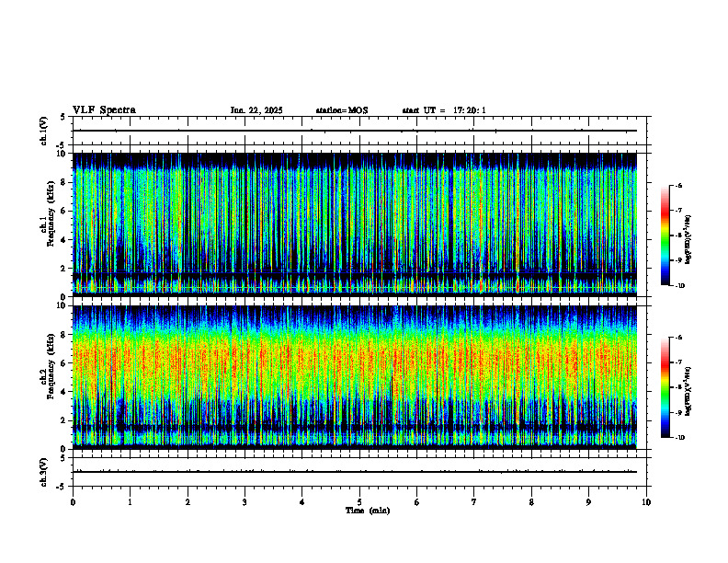Click the "VLF Spectra" plot title
The height and width of the screenshot is (563, 728).
[x=104, y=110]
